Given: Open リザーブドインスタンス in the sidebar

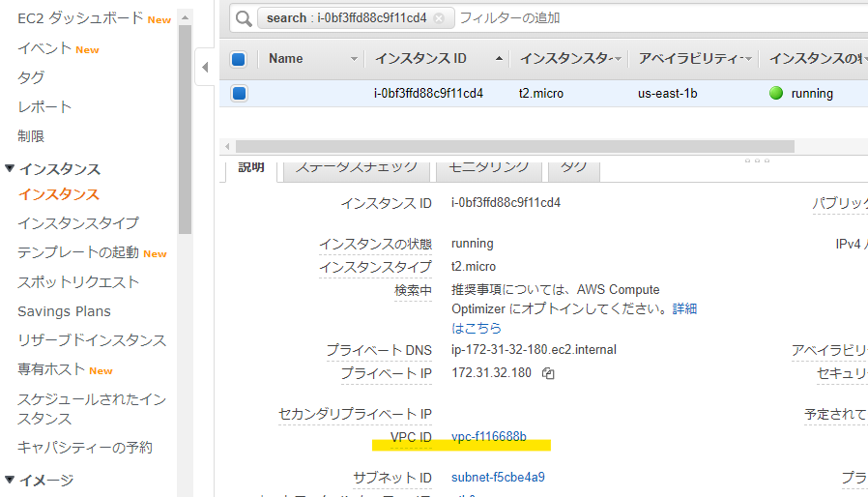Looking at the screenshot, I should click(x=92, y=340).
